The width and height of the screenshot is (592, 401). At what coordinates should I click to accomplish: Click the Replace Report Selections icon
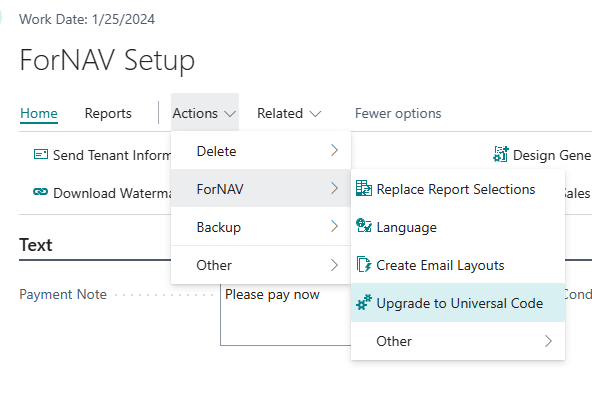point(364,188)
